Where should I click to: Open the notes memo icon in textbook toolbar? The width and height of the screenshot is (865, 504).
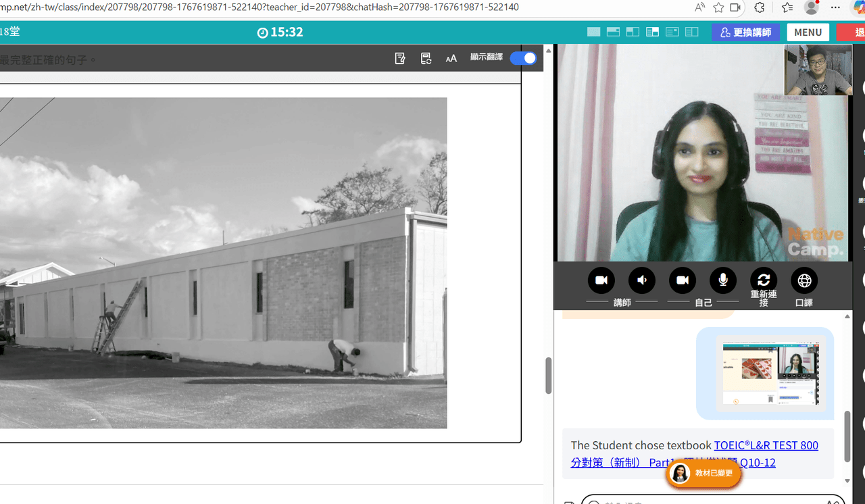coord(400,59)
